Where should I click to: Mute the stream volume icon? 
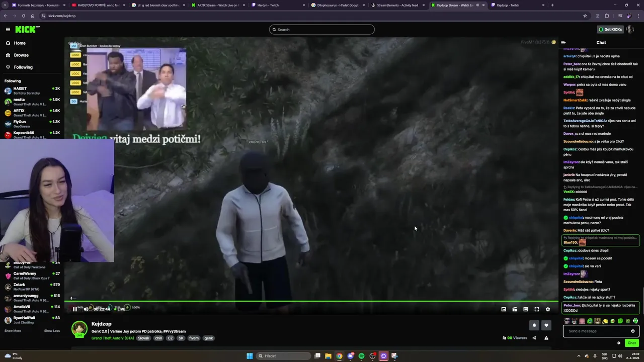click(x=86, y=309)
